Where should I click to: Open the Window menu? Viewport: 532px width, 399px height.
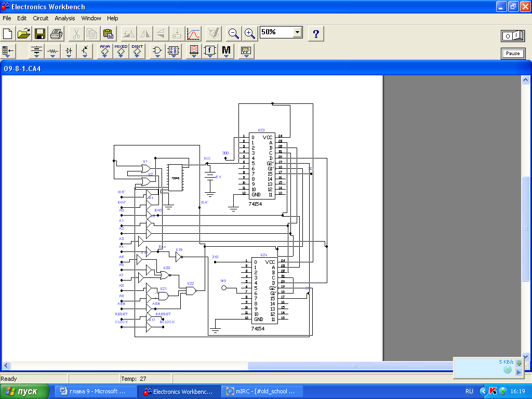point(91,18)
